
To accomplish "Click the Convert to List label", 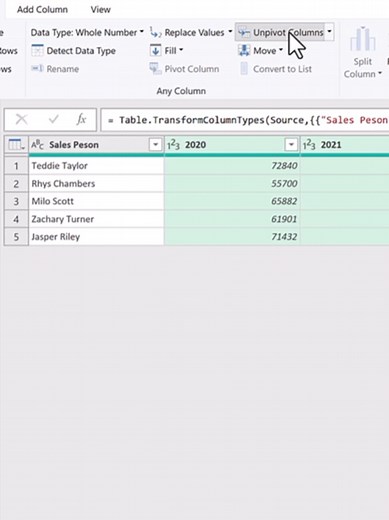I will click(282, 69).
